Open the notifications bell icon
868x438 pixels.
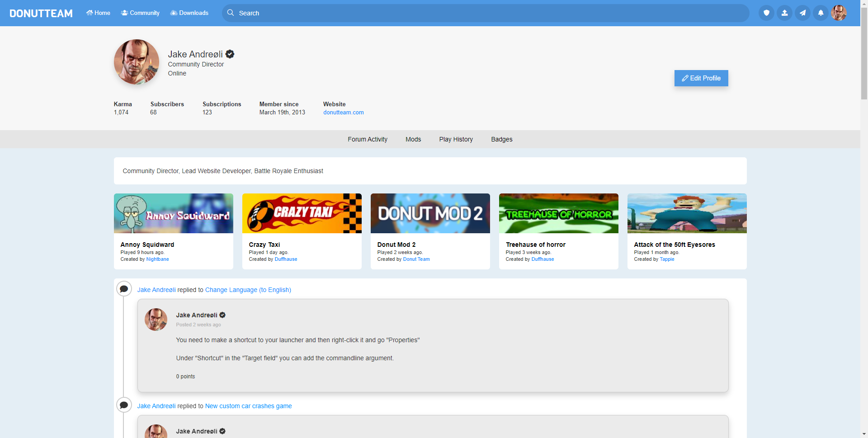pos(821,13)
